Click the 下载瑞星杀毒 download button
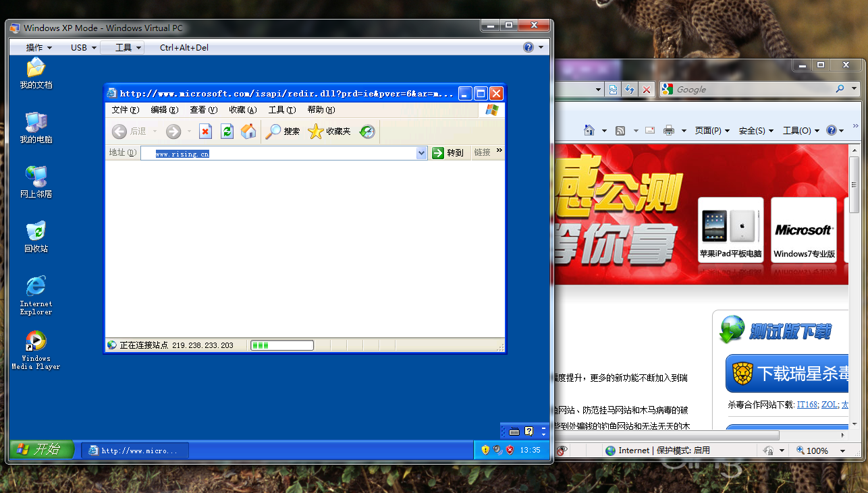The image size is (868, 493). pyautogui.click(x=787, y=374)
